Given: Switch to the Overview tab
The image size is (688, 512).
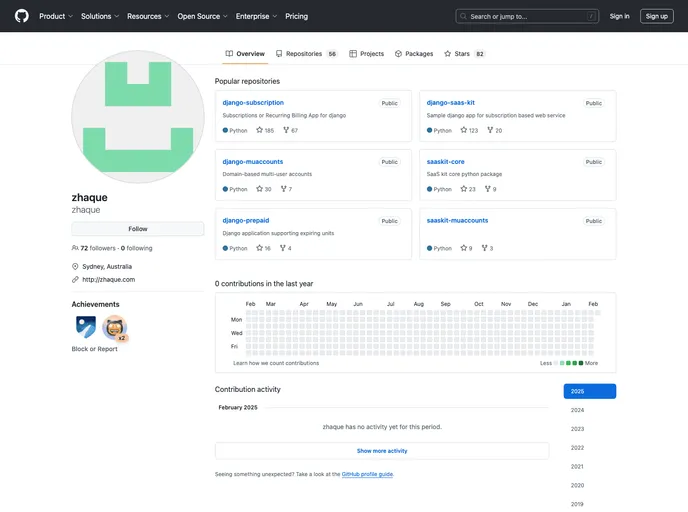Looking at the screenshot, I should tap(245, 54).
